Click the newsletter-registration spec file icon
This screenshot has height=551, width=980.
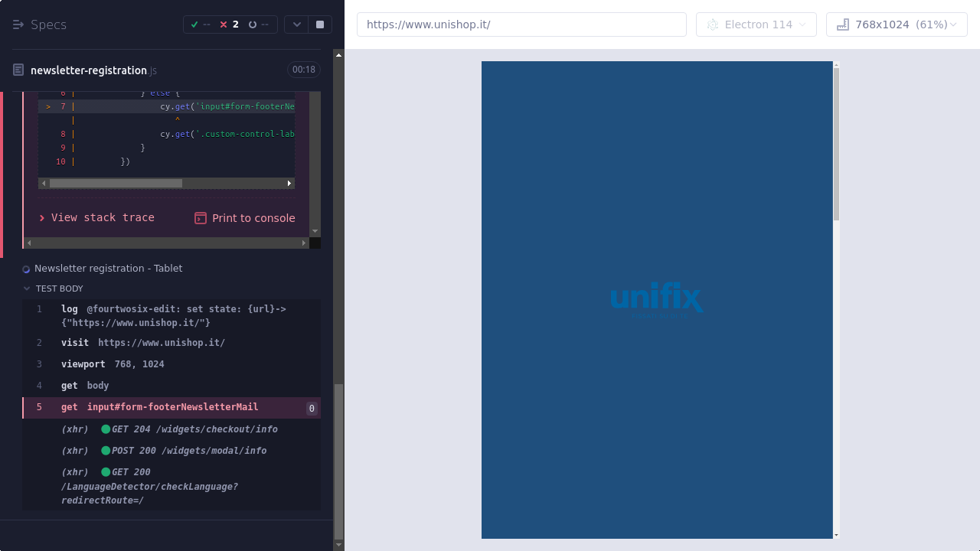(18, 70)
